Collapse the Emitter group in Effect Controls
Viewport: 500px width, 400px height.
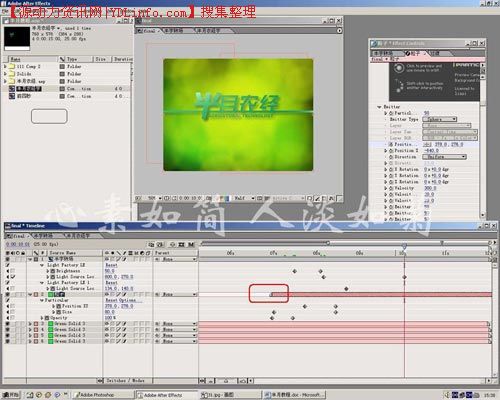pyautogui.click(x=379, y=107)
